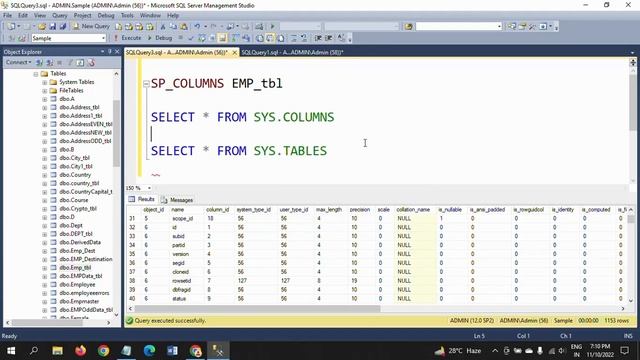Image resolution: width=640 pixels, height=360 pixels.
Task: Open the 150 % zoom dropdown
Action: [149, 188]
